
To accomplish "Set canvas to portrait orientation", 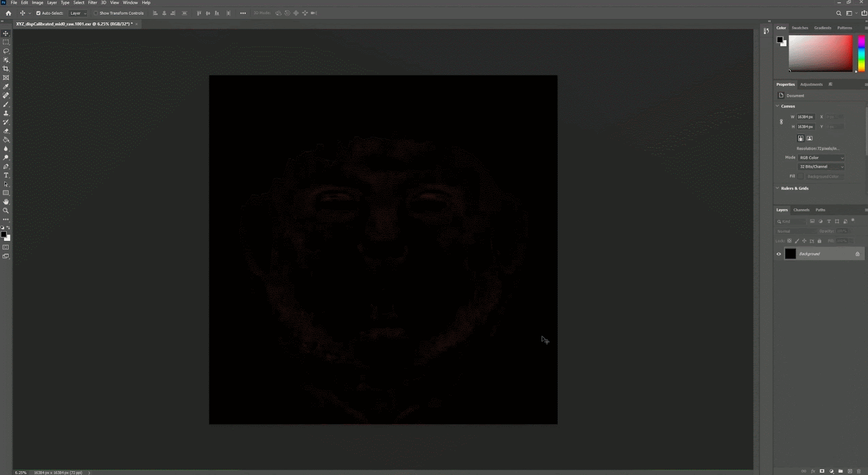I will 800,138.
